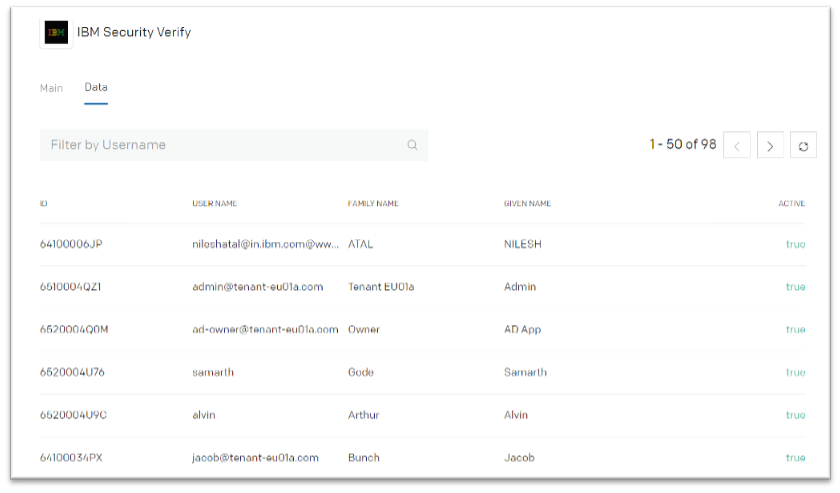This screenshot has height=493, width=840.
Task: Click the Active column header
Action: (791, 203)
